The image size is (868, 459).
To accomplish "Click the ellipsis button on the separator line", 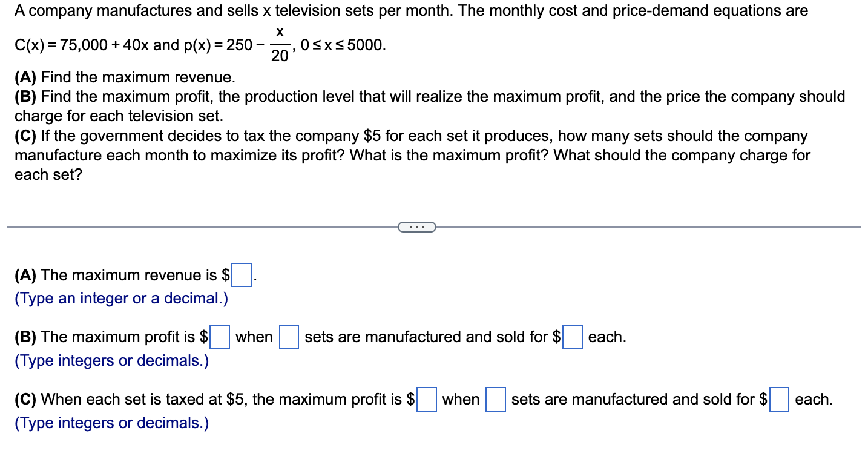I will [416, 226].
